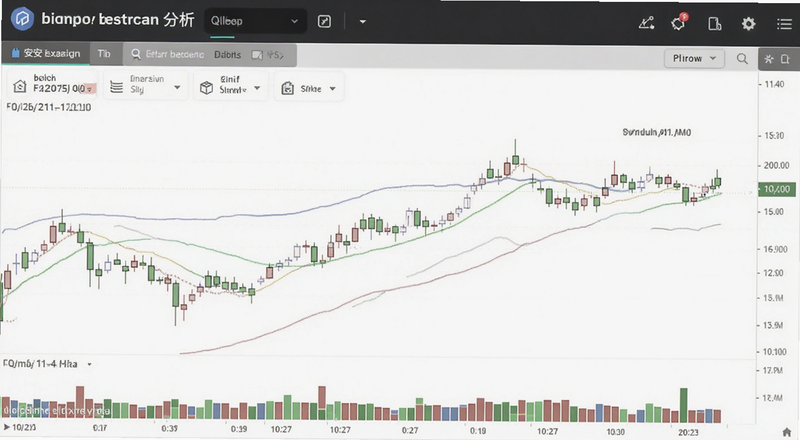Image resolution: width=800 pixels, height=440 pixels.
Task: Click the 200.00 price axis label
Action: 776,165
